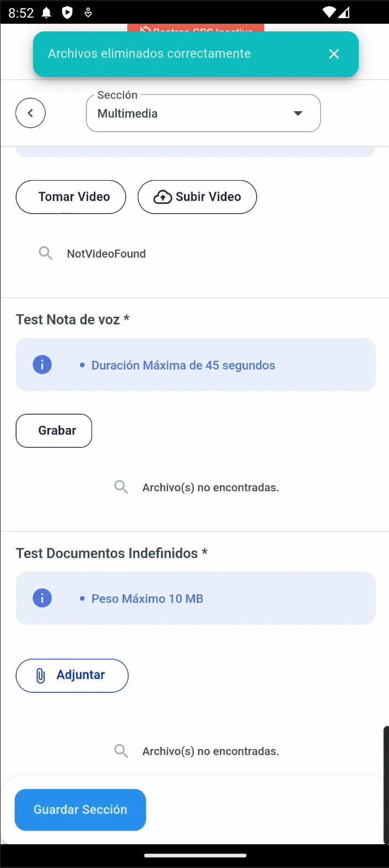Image resolution: width=389 pixels, height=868 pixels.
Task: Tap the info icon for maximum duration
Action: click(42, 365)
